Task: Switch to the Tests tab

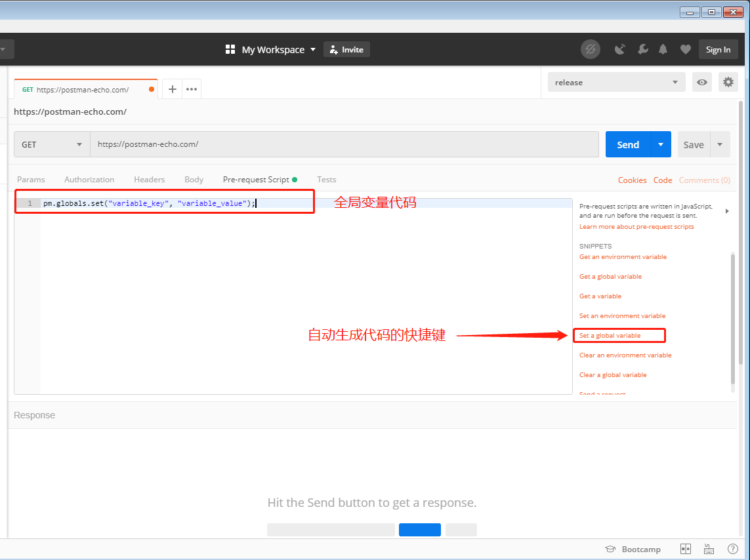Action: click(x=327, y=180)
